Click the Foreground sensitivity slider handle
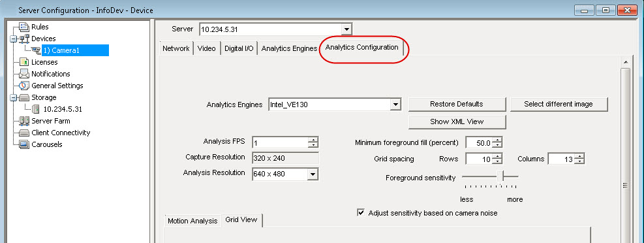The image size is (644, 243). coord(500,177)
